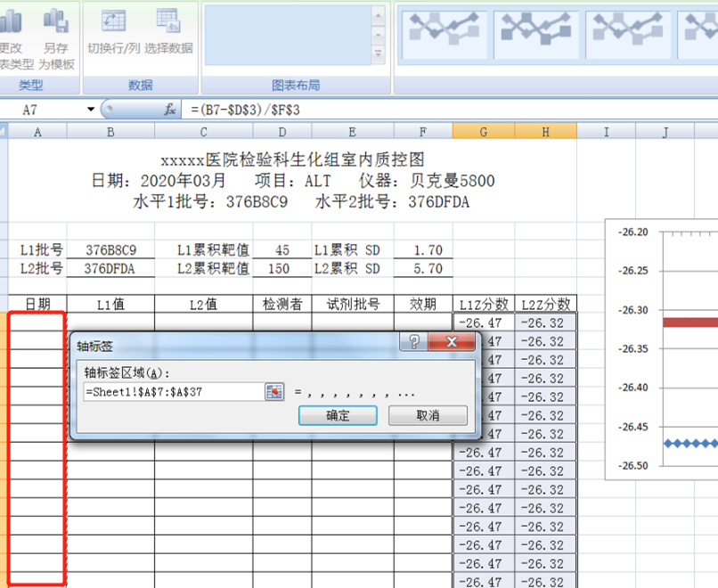This screenshot has height=588, width=718.
Task: Select column A header
Action: [37, 130]
